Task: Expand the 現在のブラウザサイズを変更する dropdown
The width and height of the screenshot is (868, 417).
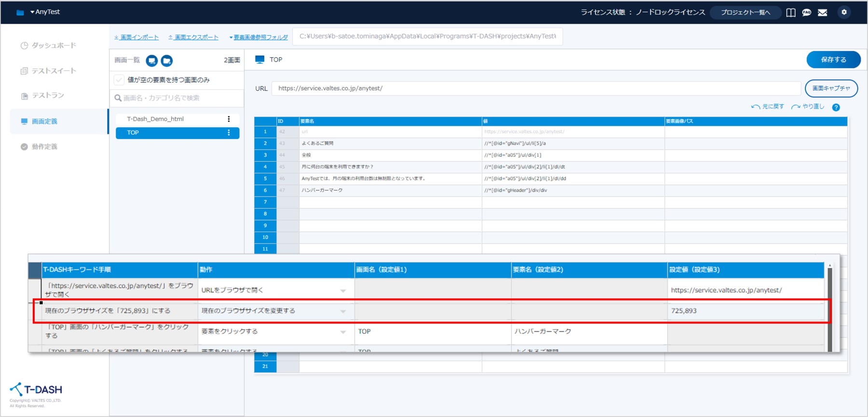Action: point(343,311)
